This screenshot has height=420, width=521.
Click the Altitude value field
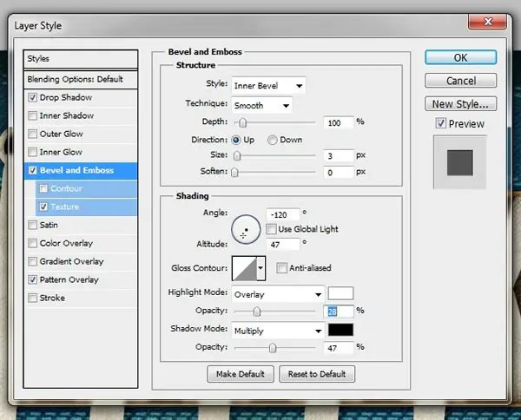pos(283,245)
